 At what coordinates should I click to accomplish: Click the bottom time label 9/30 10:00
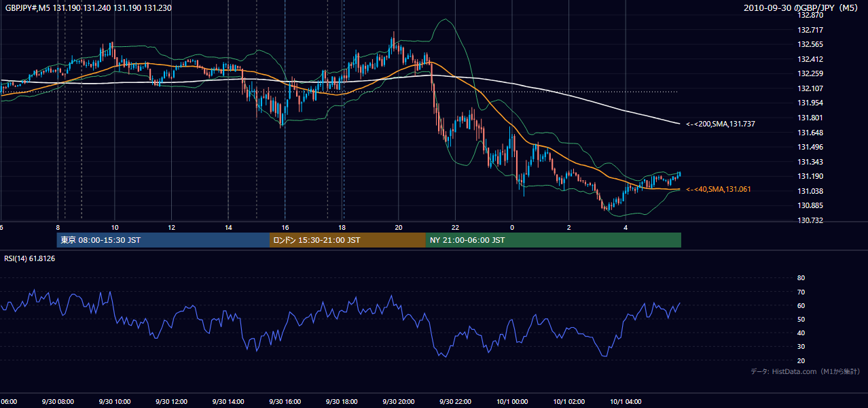(x=115, y=401)
